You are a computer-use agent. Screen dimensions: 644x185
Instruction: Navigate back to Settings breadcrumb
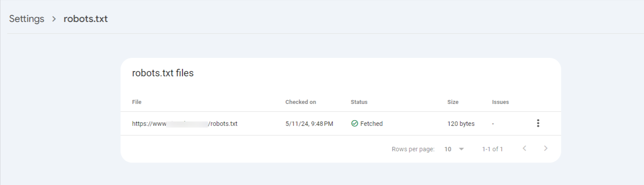pyautogui.click(x=27, y=19)
